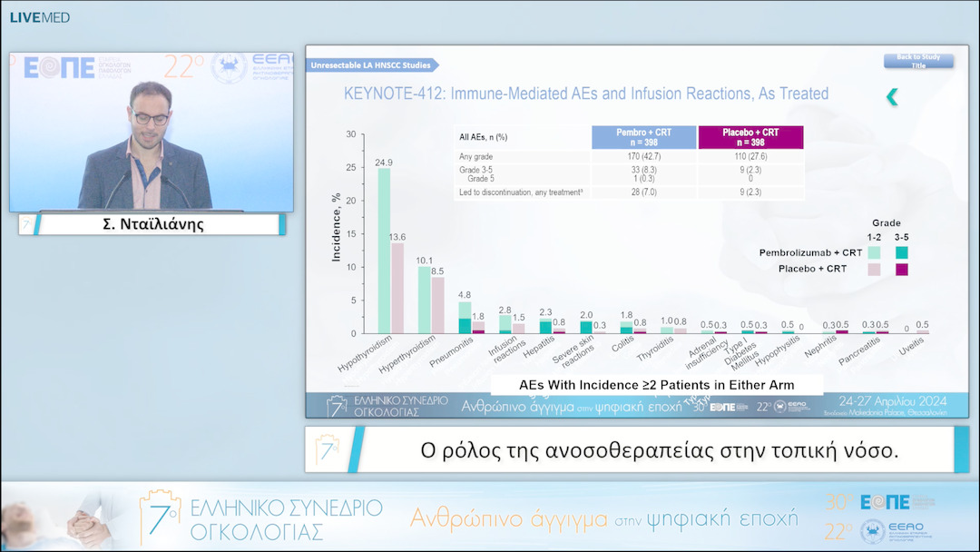Click Pembrolizumab grade 3-5 teal legend swatch
Image resolution: width=980 pixels, height=552 pixels.
tap(901, 252)
